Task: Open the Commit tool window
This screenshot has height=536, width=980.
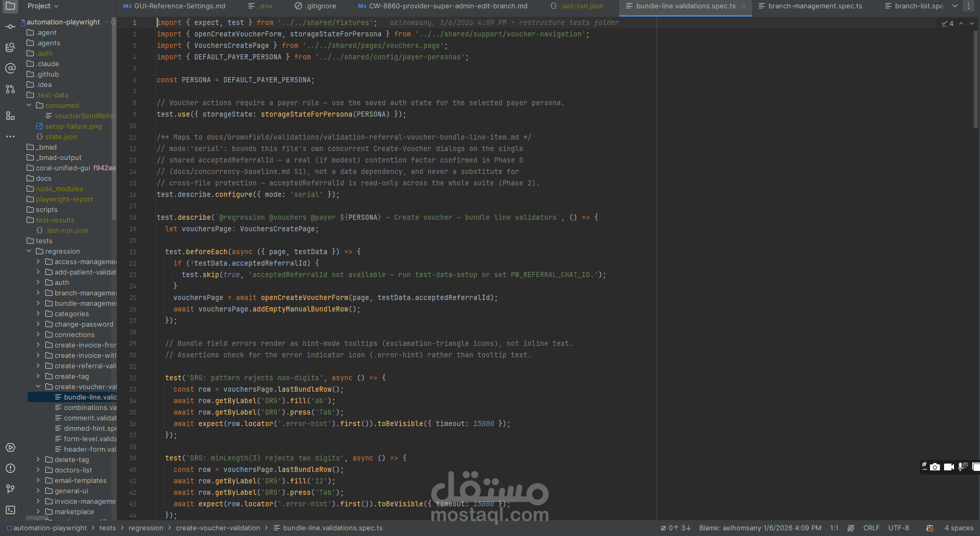Action: (x=10, y=27)
